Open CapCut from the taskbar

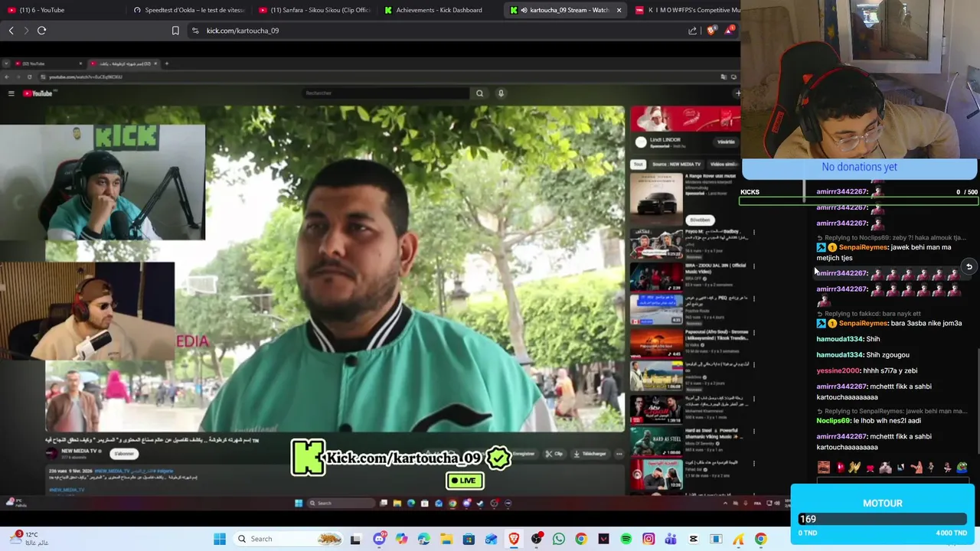click(694, 539)
